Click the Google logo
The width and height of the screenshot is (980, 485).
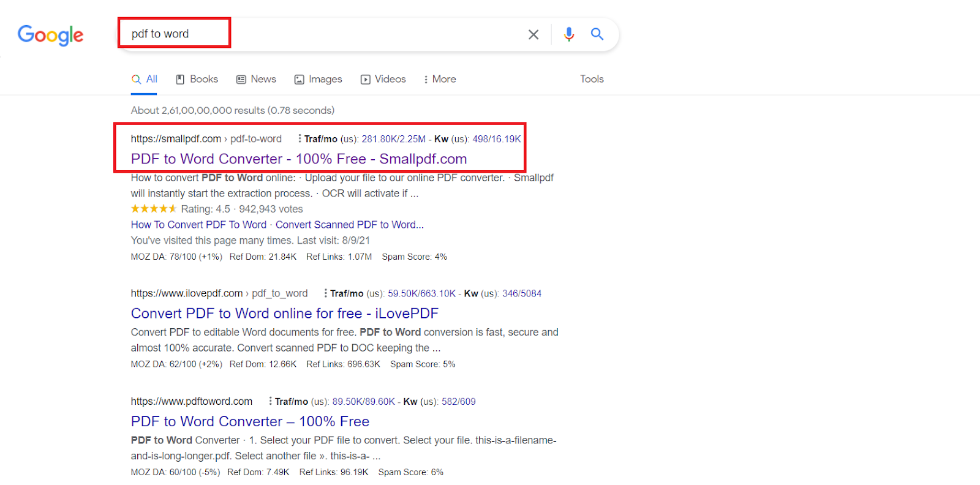tap(50, 35)
